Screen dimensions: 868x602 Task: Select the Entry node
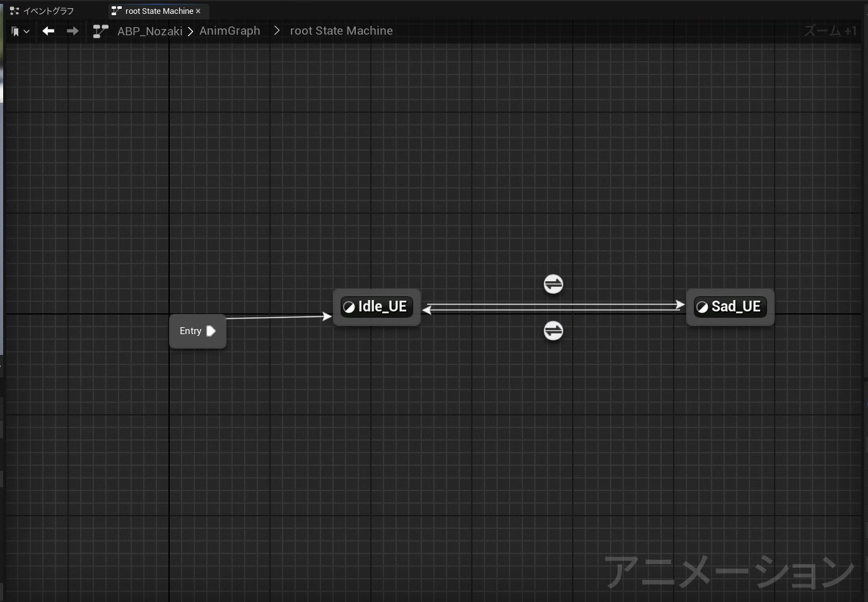(191, 331)
